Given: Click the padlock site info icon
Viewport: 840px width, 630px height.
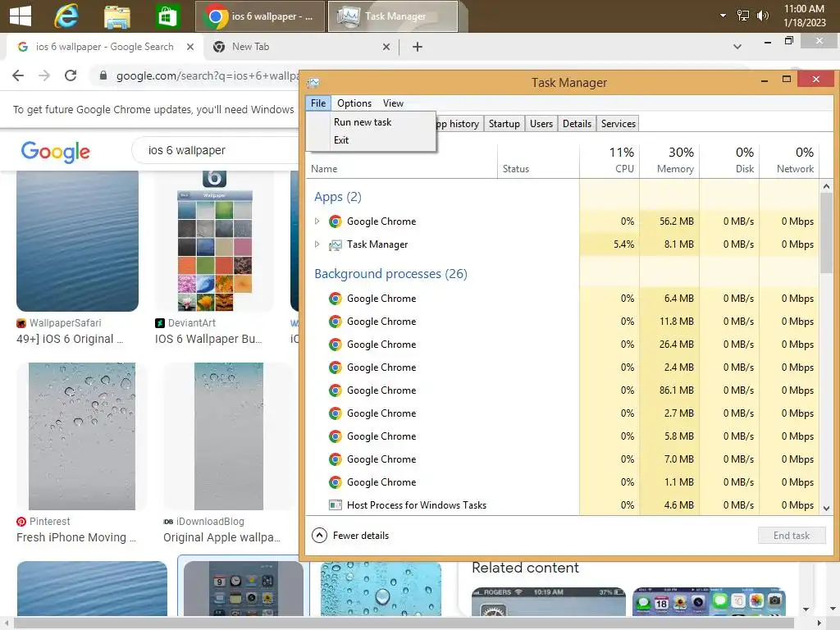Looking at the screenshot, I should [x=103, y=75].
